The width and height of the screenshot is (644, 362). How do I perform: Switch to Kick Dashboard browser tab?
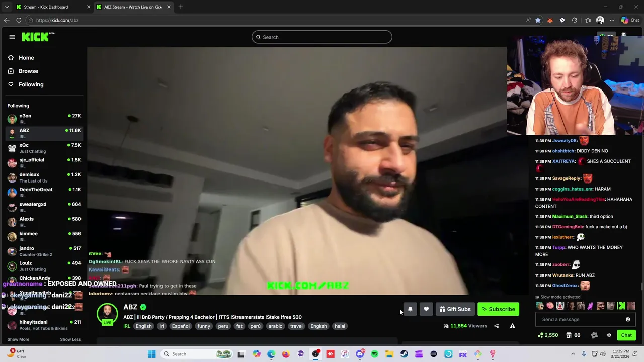pyautogui.click(x=52, y=7)
